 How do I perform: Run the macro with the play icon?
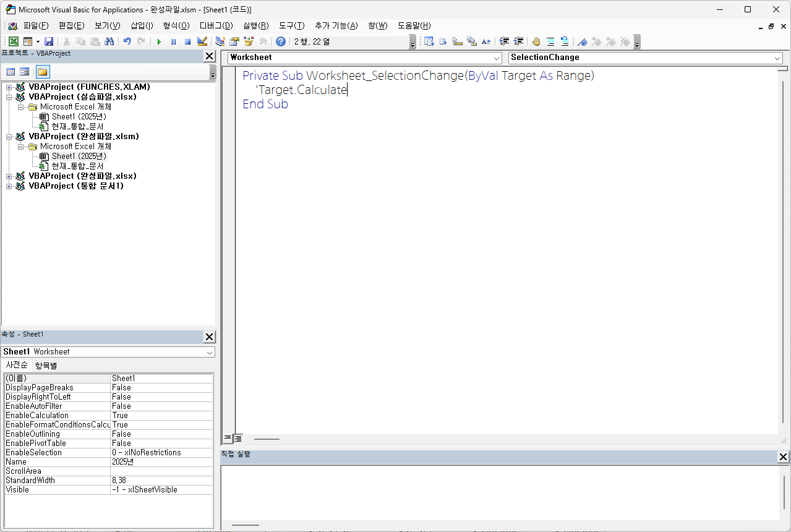(159, 41)
